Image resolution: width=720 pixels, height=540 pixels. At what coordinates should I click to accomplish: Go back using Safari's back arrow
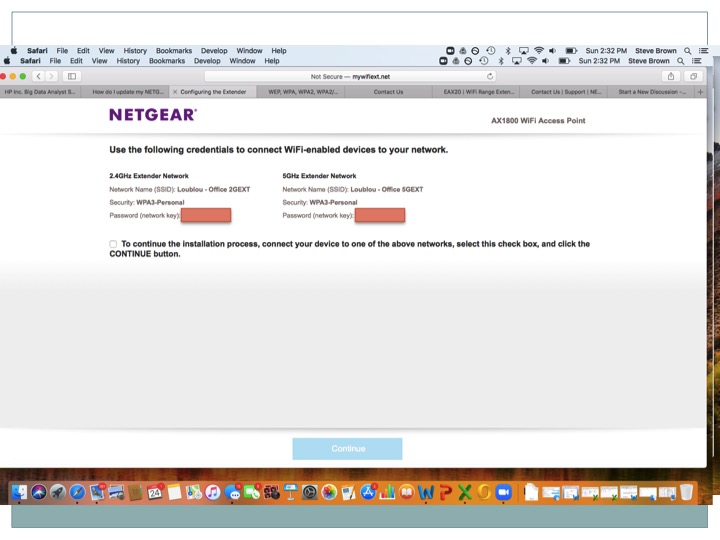[x=39, y=76]
